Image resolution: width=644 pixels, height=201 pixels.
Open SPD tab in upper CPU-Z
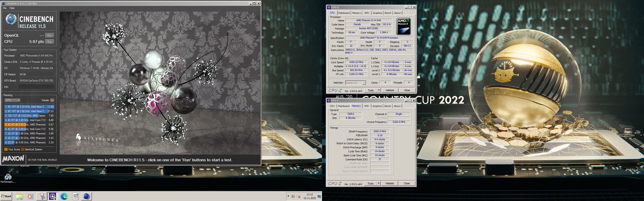(x=366, y=13)
